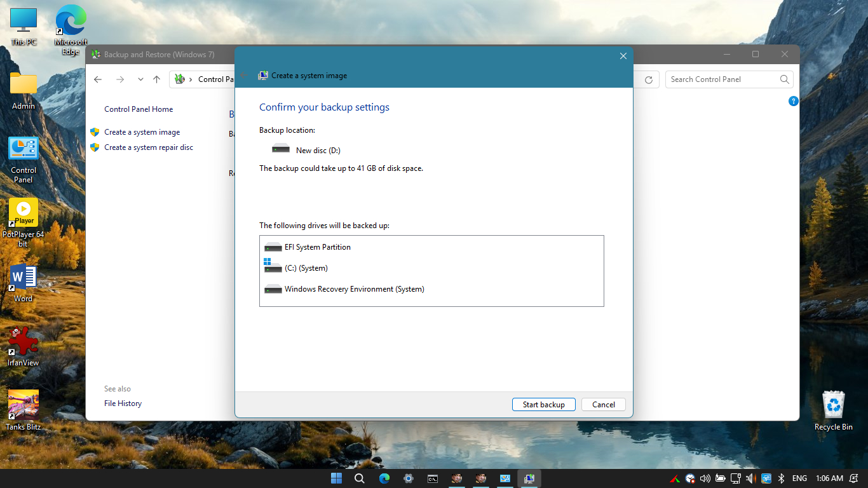The image size is (868, 488).
Task: Click the help question mark icon
Action: 793,101
